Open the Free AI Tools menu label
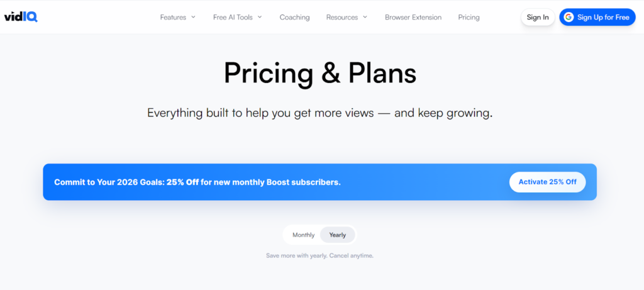The height and width of the screenshot is (290, 644). pos(233,17)
